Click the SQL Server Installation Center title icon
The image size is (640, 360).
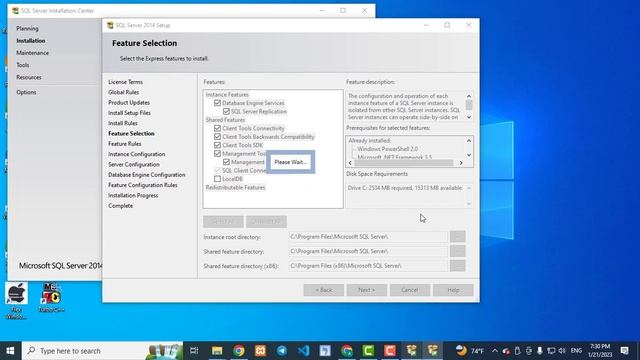(15, 11)
